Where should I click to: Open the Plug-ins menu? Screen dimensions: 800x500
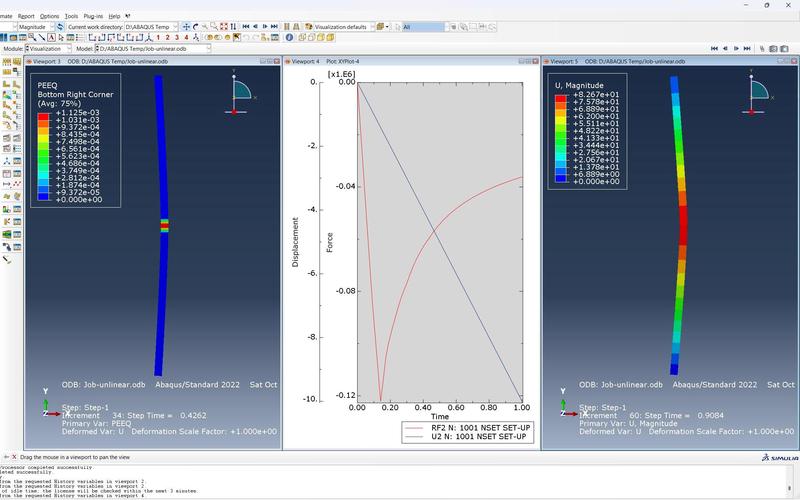tap(93, 16)
